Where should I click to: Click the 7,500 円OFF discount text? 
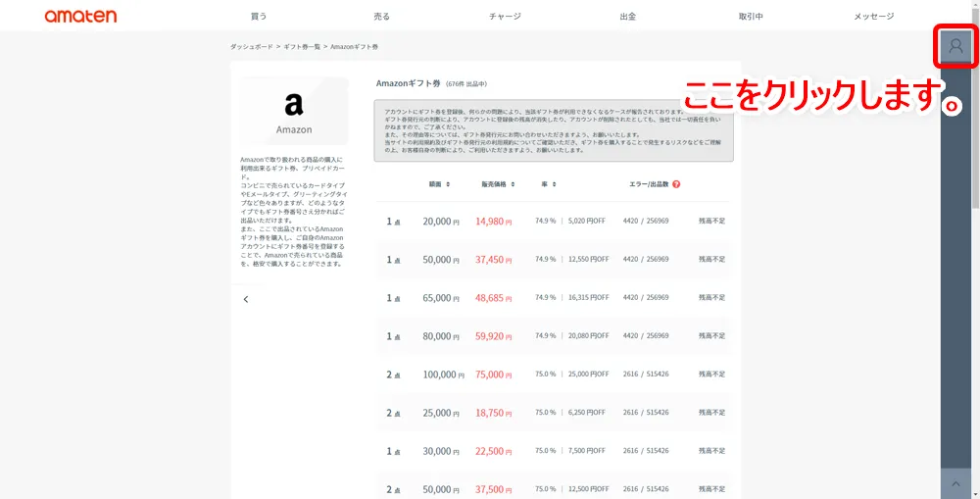[x=586, y=451]
